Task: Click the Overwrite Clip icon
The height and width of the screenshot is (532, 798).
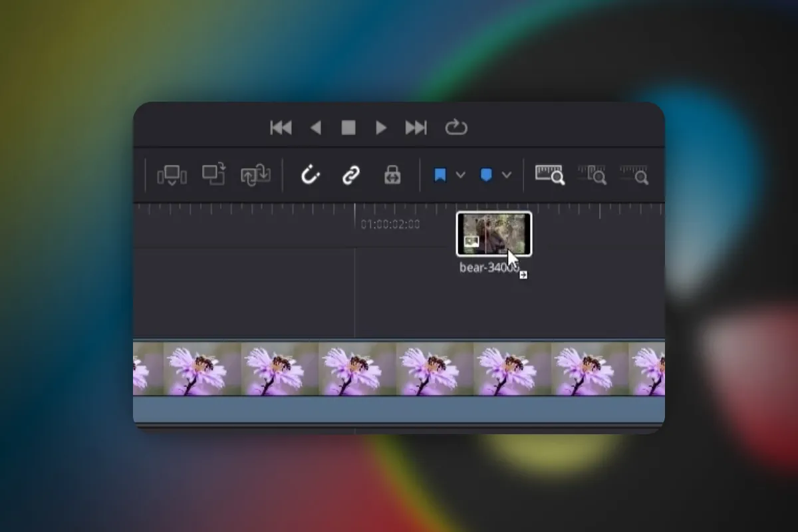Action: tap(214, 175)
